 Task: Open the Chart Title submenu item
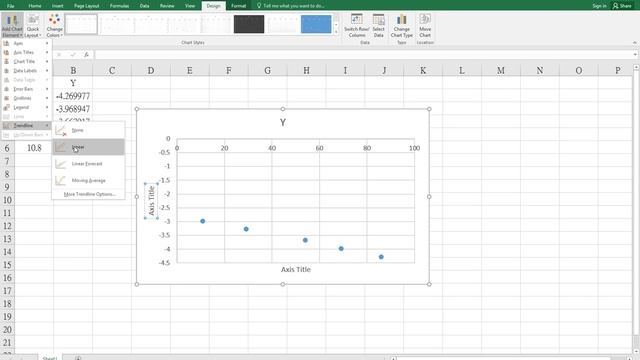coord(26,62)
